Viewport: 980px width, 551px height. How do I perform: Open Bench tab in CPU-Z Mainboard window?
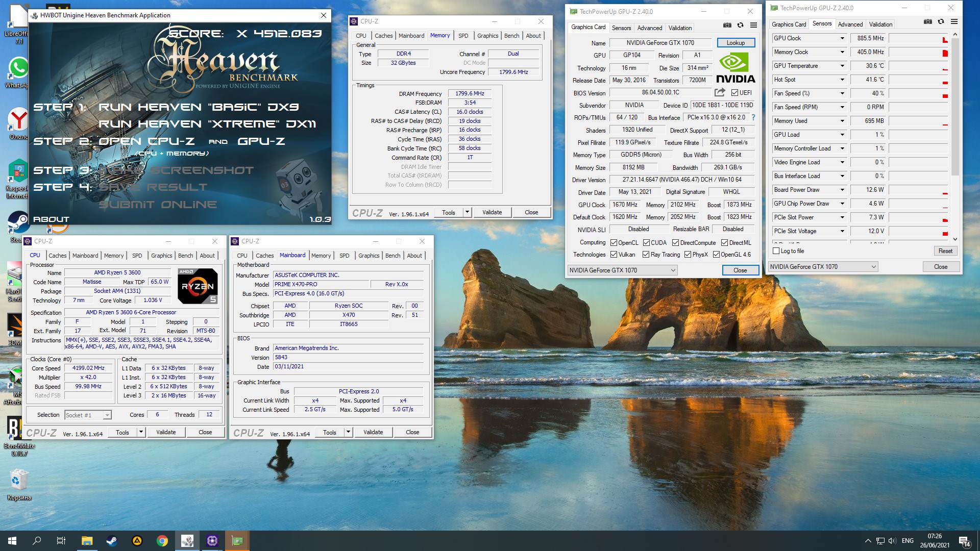[x=393, y=256]
